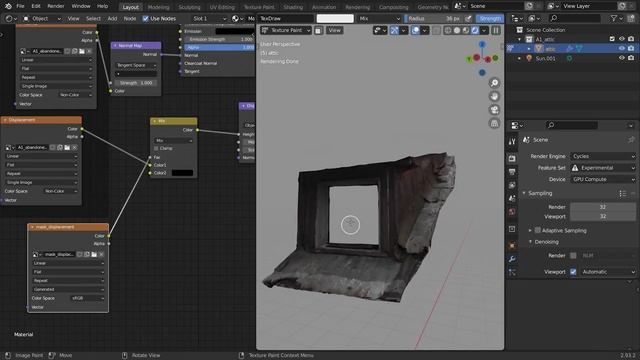Click the white brush color swatch
640x360 pixels.
335,18
